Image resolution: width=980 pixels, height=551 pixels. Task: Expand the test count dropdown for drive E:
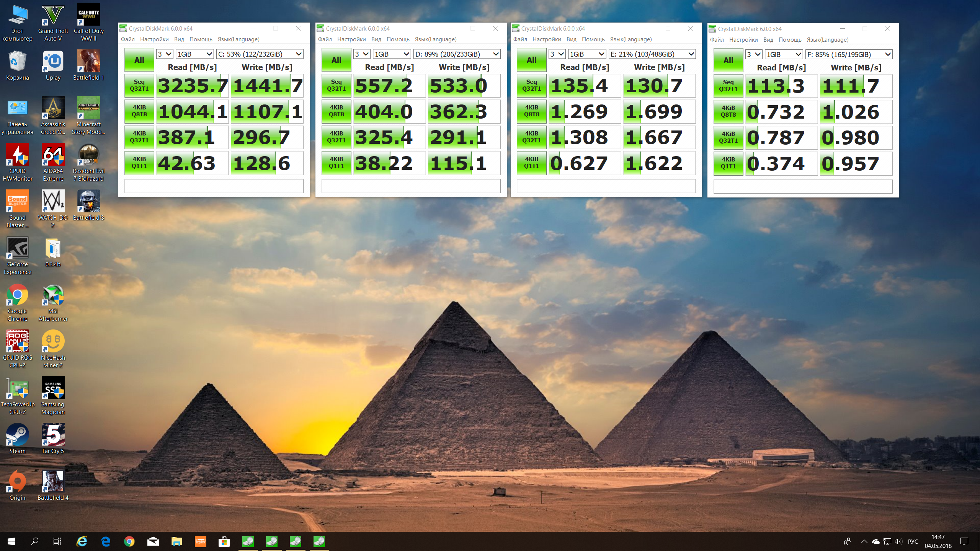pyautogui.click(x=557, y=54)
